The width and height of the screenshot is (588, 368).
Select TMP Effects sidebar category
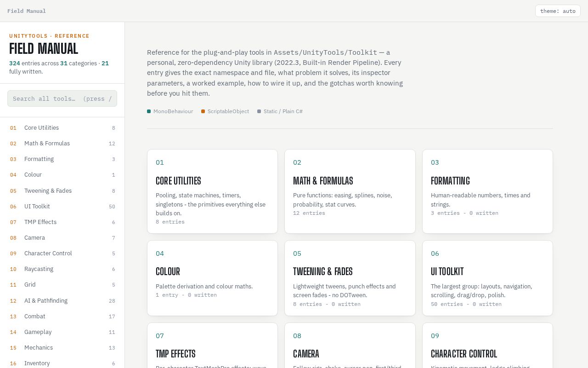coord(62,222)
